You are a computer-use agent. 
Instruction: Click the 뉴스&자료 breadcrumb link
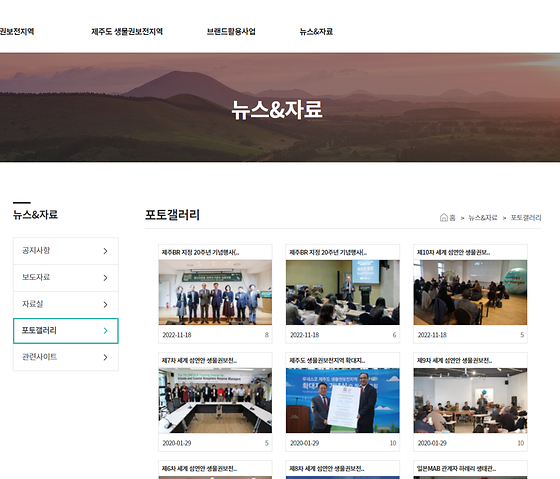tap(482, 218)
